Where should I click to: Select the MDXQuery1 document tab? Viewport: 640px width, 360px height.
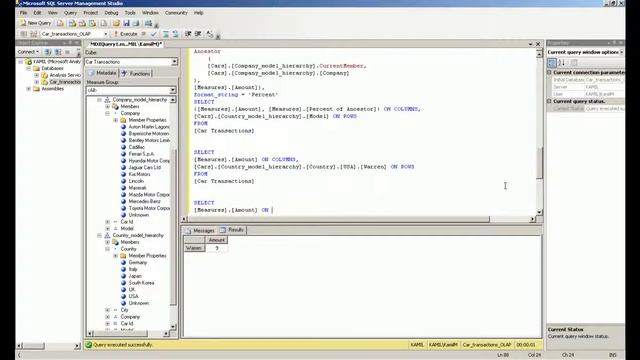coord(125,44)
